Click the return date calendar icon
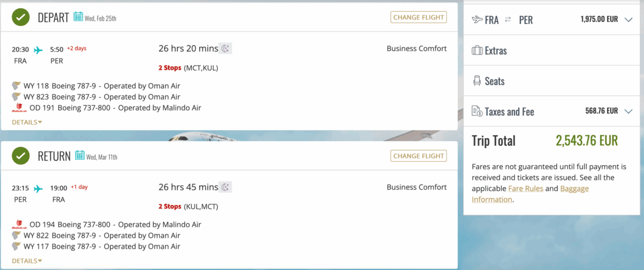Viewport: 644px width, 270px height. pyautogui.click(x=80, y=156)
